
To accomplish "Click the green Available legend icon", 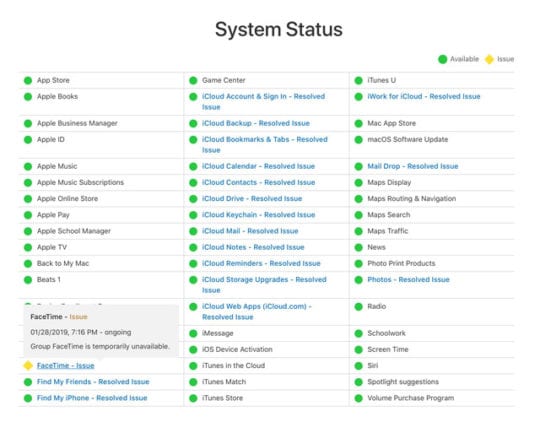I will 443,59.
